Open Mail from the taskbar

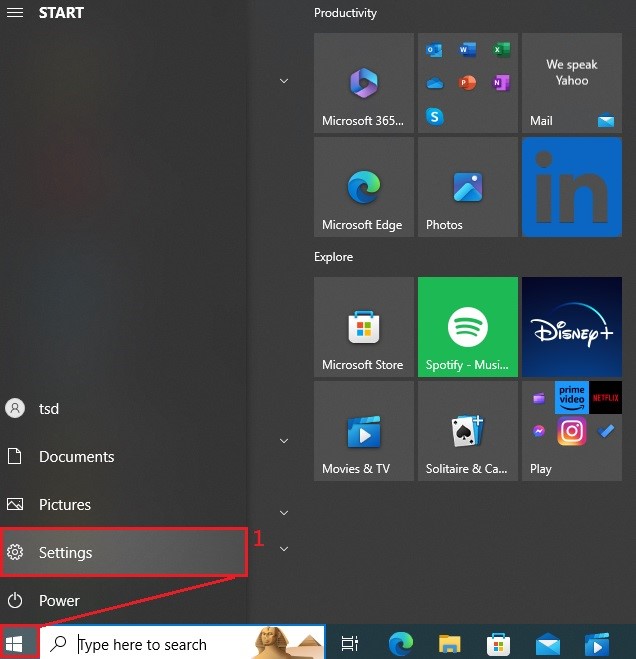[548, 644]
